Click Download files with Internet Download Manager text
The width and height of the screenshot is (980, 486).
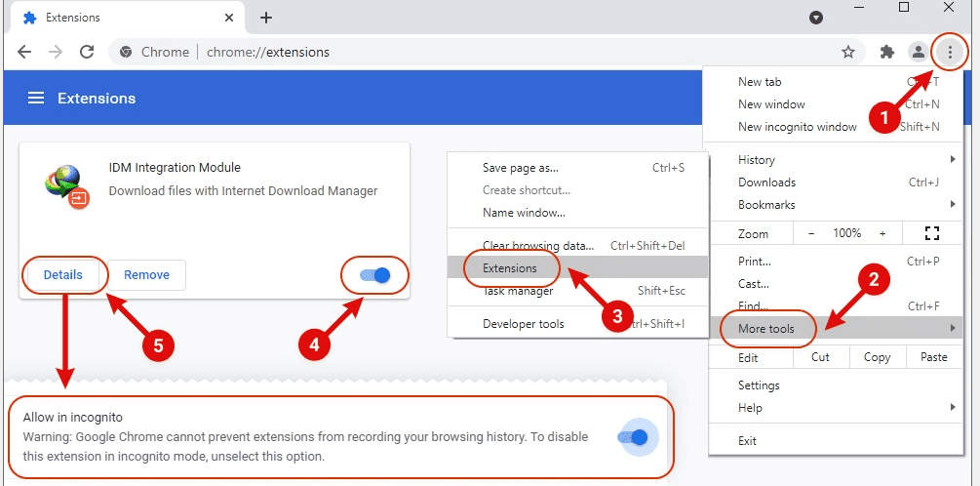(243, 190)
